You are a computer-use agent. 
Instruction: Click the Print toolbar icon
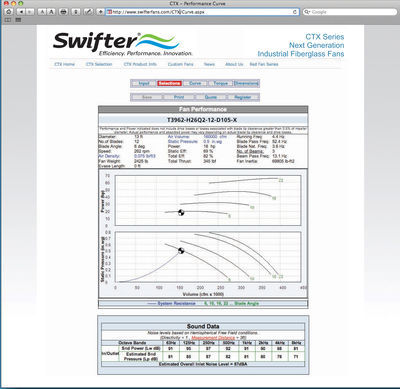click(x=63, y=12)
